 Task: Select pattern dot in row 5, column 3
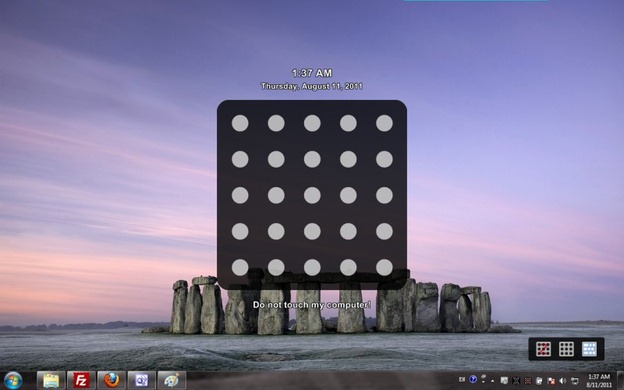tap(312, 267)
